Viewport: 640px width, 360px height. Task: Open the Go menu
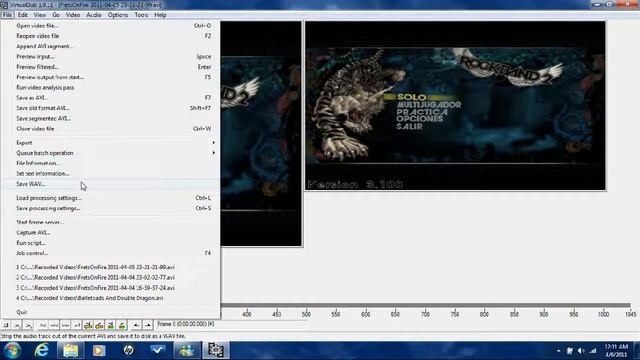point(56,15)
